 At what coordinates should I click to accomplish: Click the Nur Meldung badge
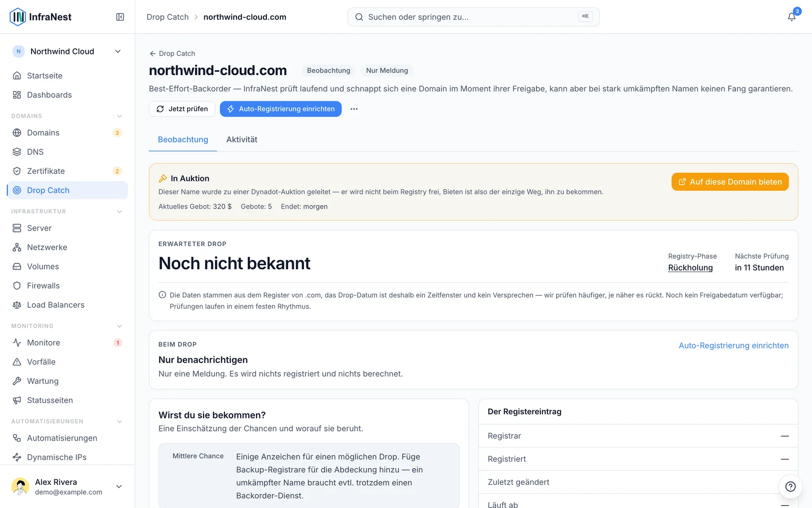[x=387, y=70]
